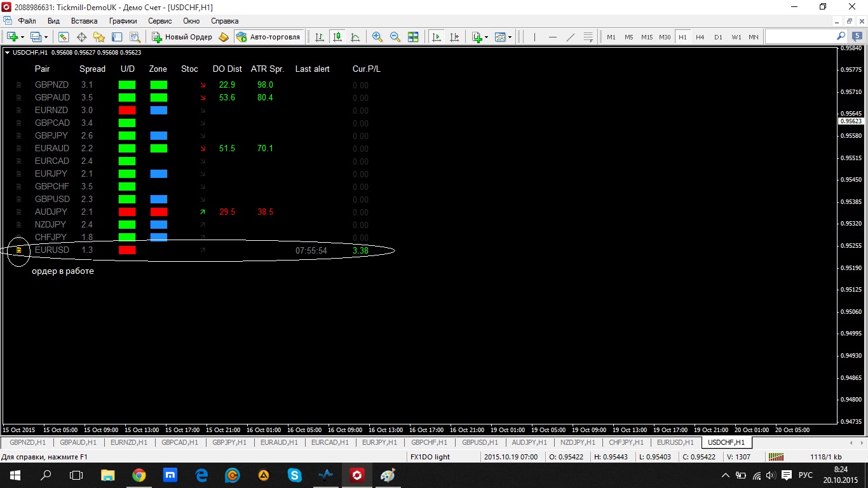Screen dimensions: 868x488
Task: Switch chart to line chart mode
Action: coord(355,37)
